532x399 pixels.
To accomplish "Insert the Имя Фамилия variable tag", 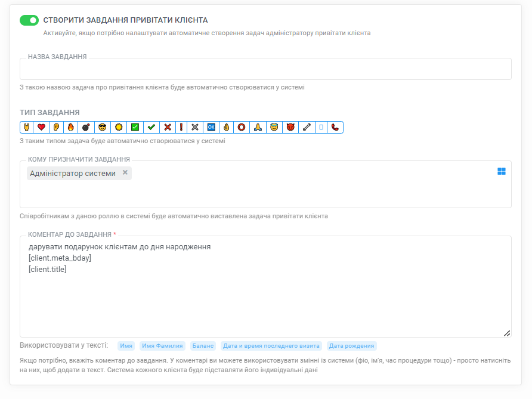I will [x=162, y=346].
